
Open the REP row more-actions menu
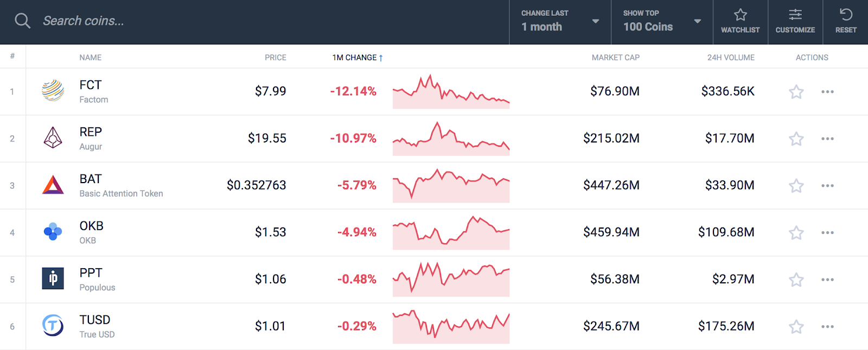827,139
